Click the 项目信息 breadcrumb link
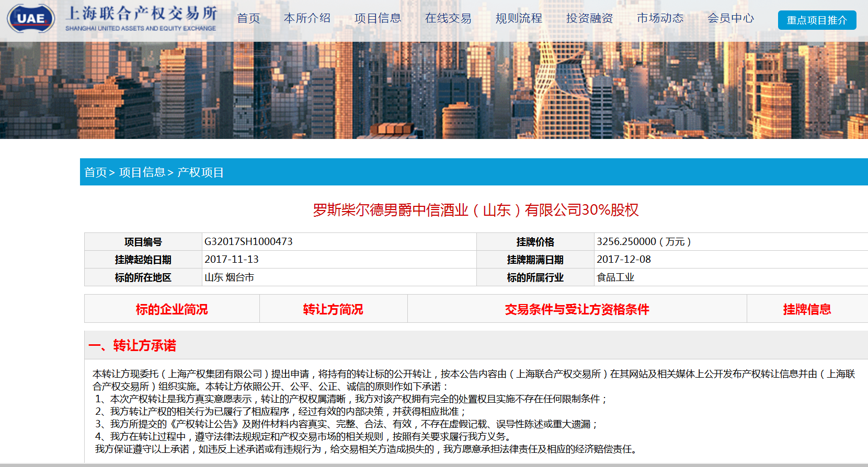Screen dimensions: 868x467 point(142,172)
